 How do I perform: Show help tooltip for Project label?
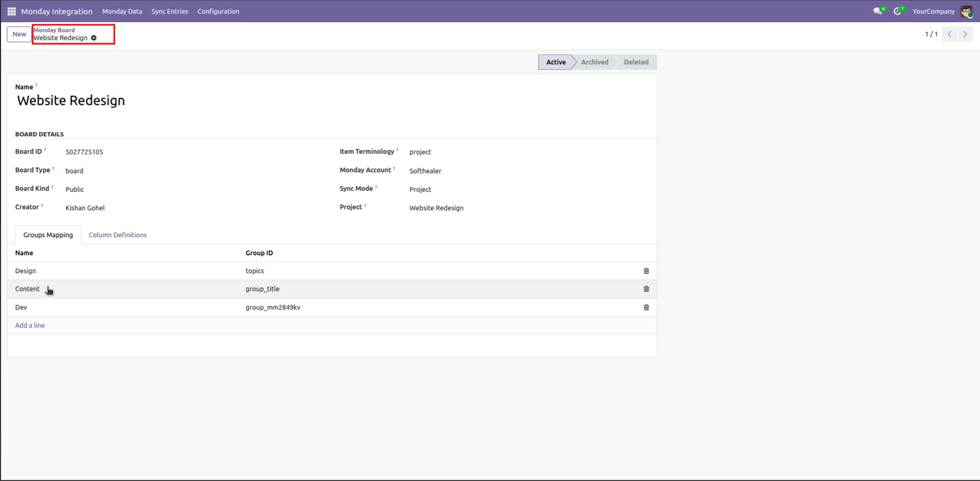coord(365,205)
